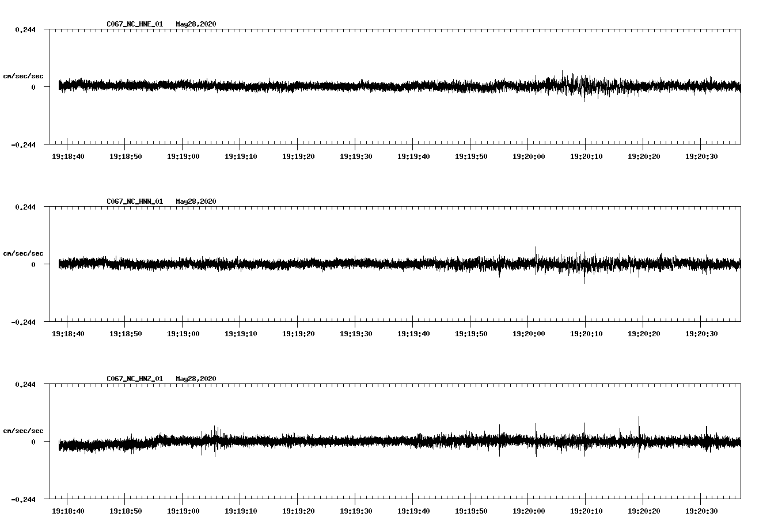Pick the 19:20:30 time label under HNZ plot

[701, 511]
